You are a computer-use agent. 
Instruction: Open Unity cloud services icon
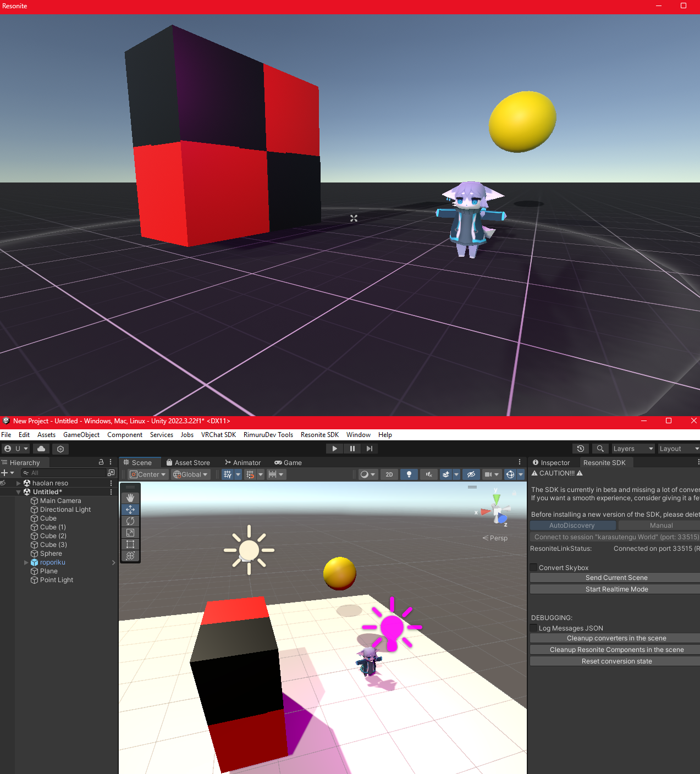coord(41,449)
